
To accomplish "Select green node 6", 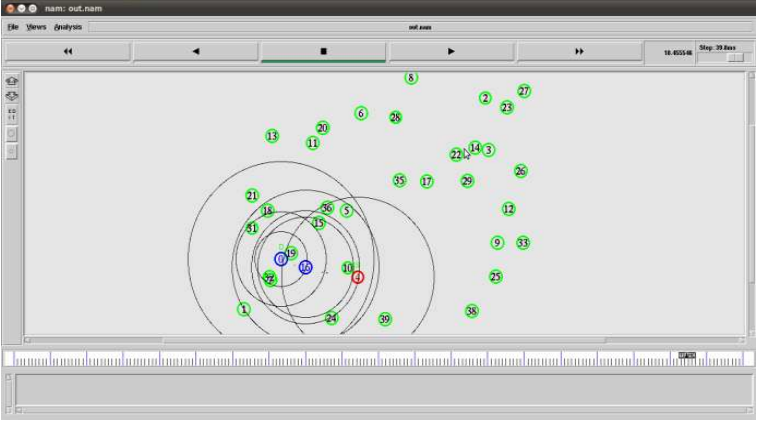I will [x=361, y=113].
